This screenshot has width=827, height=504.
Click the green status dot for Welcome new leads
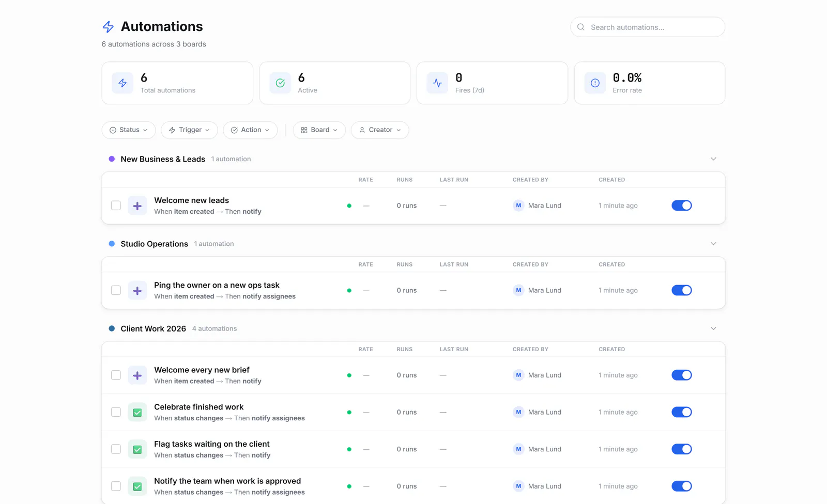(349, 206)
